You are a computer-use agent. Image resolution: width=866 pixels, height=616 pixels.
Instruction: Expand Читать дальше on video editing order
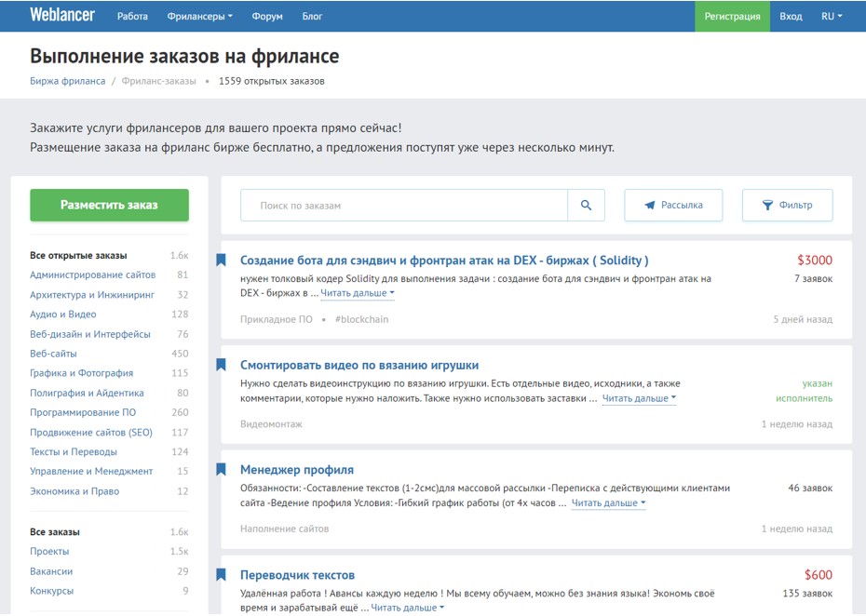639,398
